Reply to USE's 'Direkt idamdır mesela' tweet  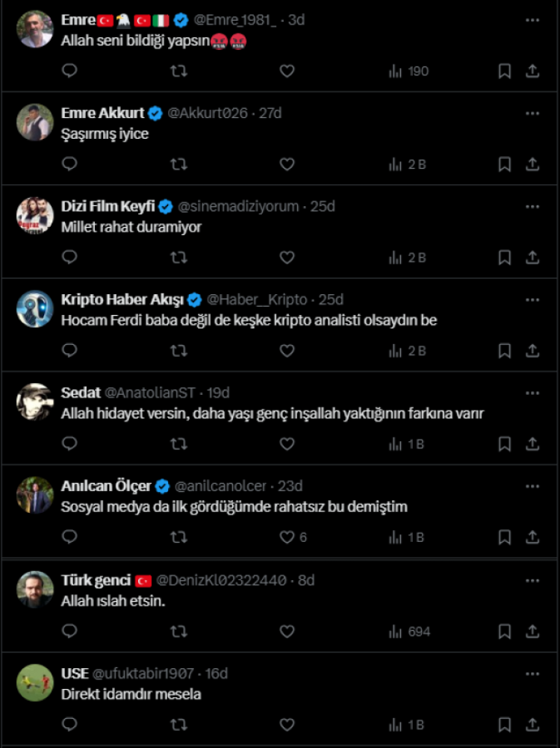[x=69, y=725]
